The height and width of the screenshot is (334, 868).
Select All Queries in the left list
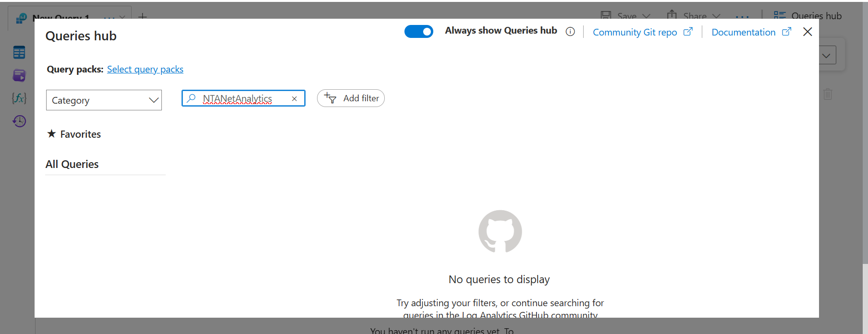(72, 164)
